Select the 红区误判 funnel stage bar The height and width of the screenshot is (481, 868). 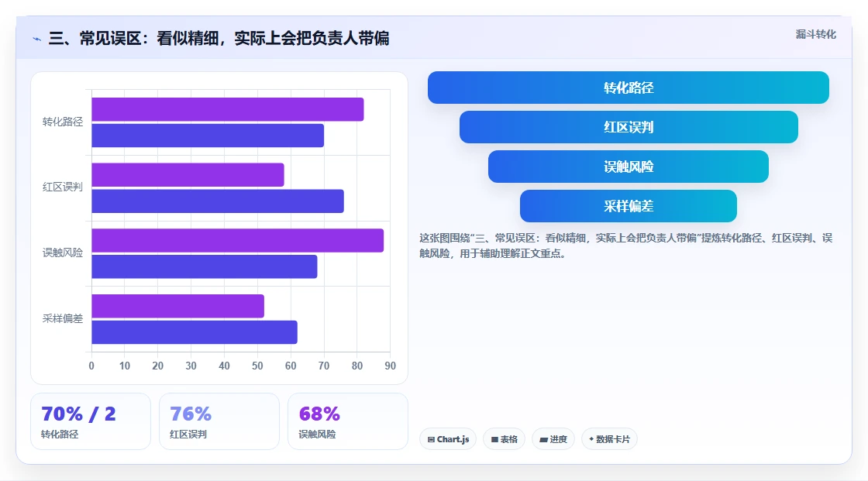coord(629,127)
